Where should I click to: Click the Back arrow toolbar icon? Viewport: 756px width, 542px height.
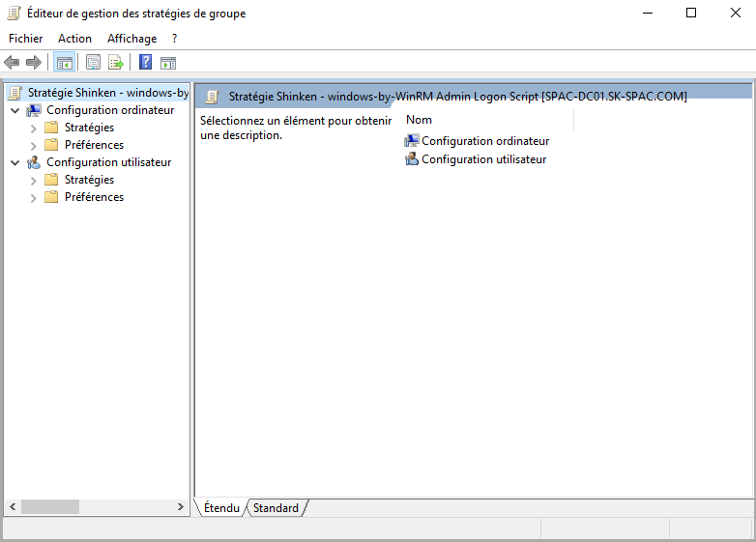coord(12,63)
